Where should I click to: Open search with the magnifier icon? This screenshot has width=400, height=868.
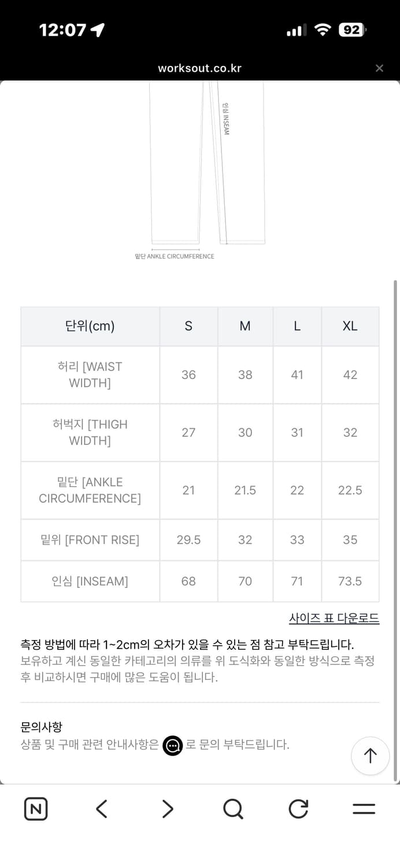click(232, 809)
